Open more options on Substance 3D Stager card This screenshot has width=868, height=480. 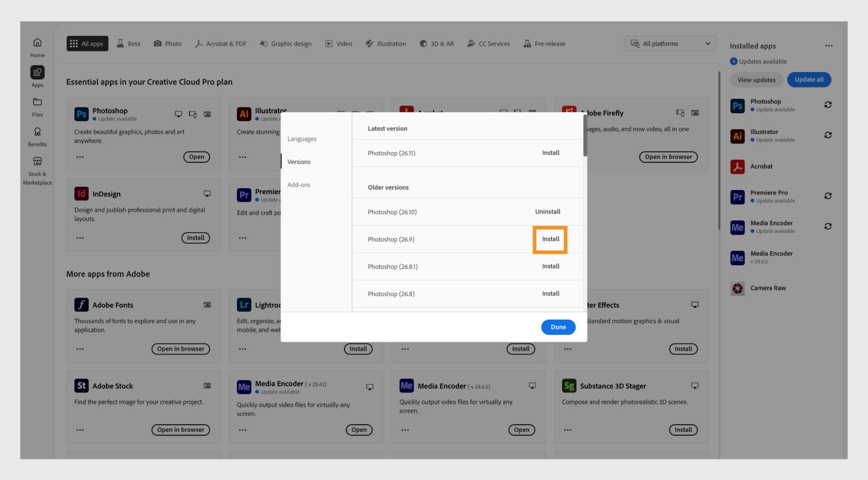click(x=568, y=430)
